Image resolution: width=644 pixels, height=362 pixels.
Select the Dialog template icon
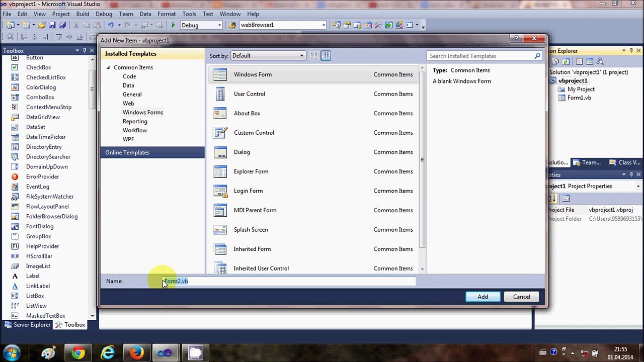point(220,152)
